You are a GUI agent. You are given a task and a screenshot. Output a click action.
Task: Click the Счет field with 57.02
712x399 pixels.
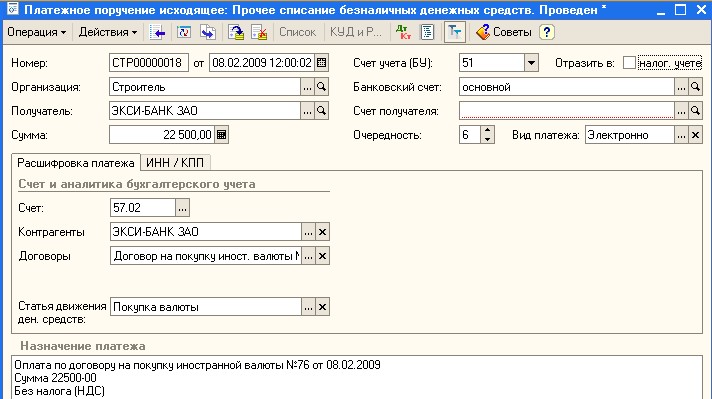143,208
